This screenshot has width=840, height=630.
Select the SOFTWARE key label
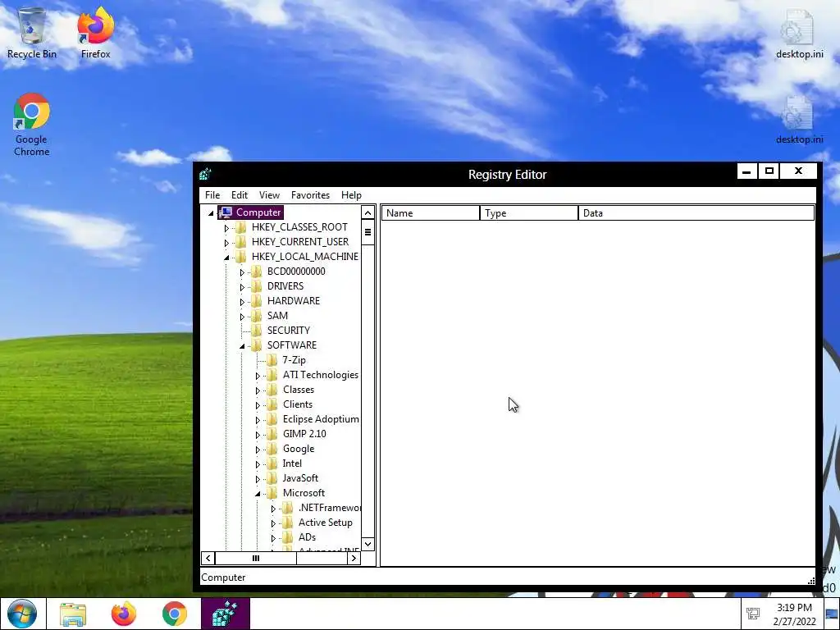point(292,345)
